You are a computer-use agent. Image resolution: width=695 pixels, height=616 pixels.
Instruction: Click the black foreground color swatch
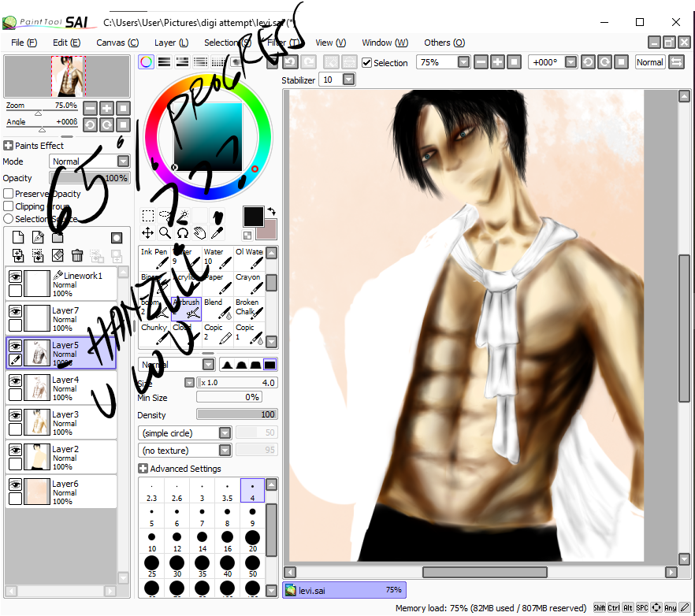click(253, 217)
